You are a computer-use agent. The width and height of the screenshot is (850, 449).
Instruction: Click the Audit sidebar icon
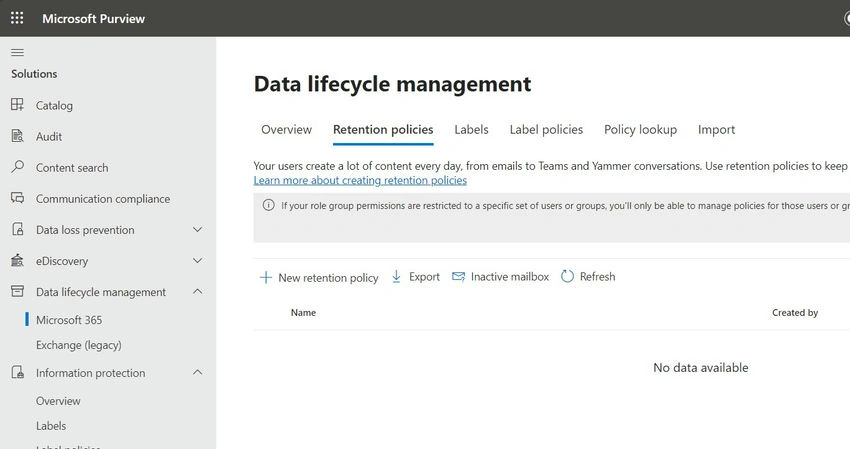(x=17, y=136)
